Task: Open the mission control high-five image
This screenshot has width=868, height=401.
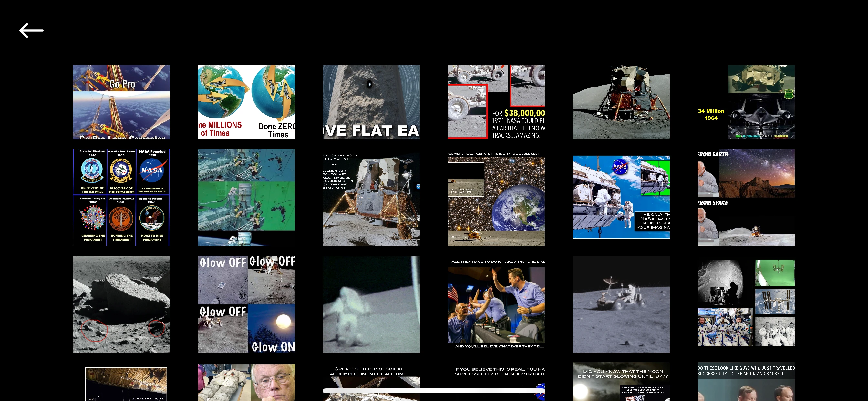Action: point(496,304)
